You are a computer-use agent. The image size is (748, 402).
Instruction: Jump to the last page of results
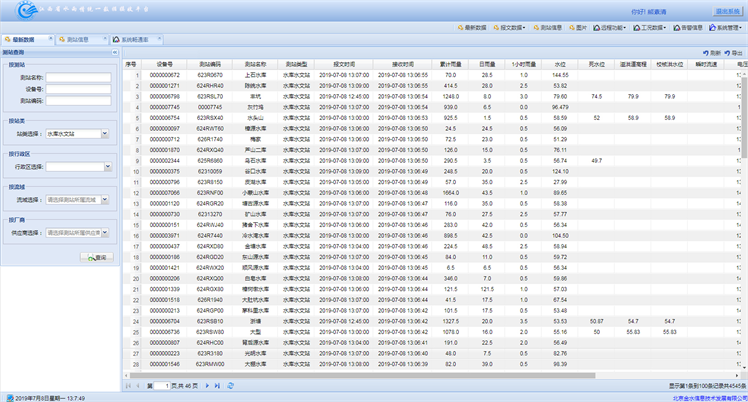217,385
